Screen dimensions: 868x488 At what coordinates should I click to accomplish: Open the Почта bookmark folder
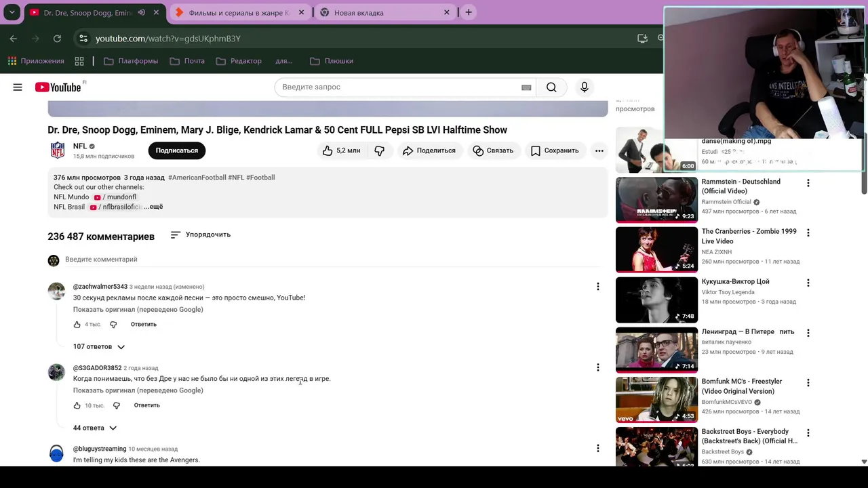pyautogui.click(x=187, y=61)
